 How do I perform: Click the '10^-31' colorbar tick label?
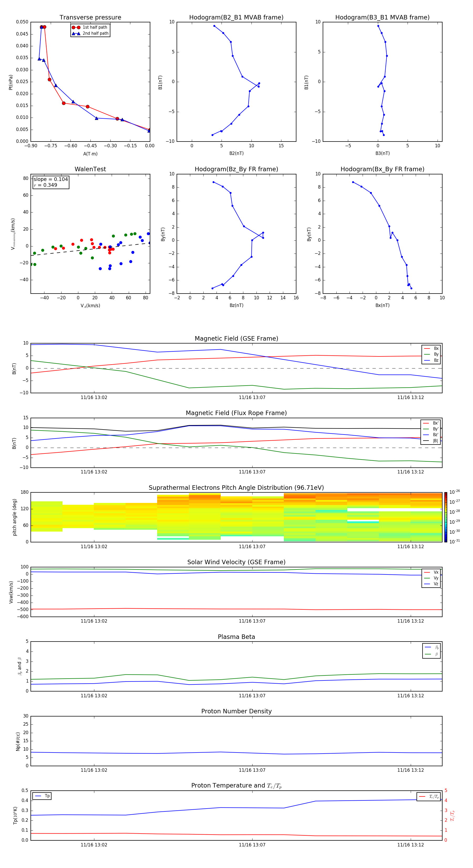(455, 542)
